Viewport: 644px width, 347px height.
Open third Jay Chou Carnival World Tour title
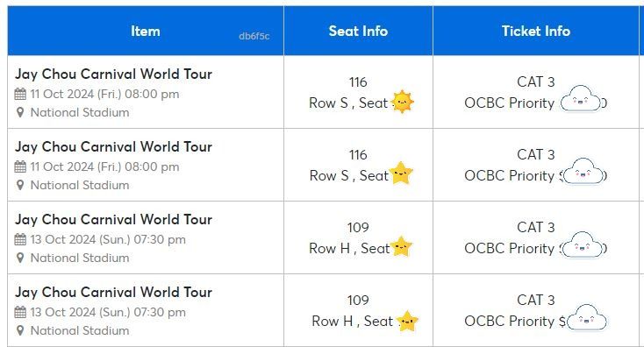tap(113, 220)
